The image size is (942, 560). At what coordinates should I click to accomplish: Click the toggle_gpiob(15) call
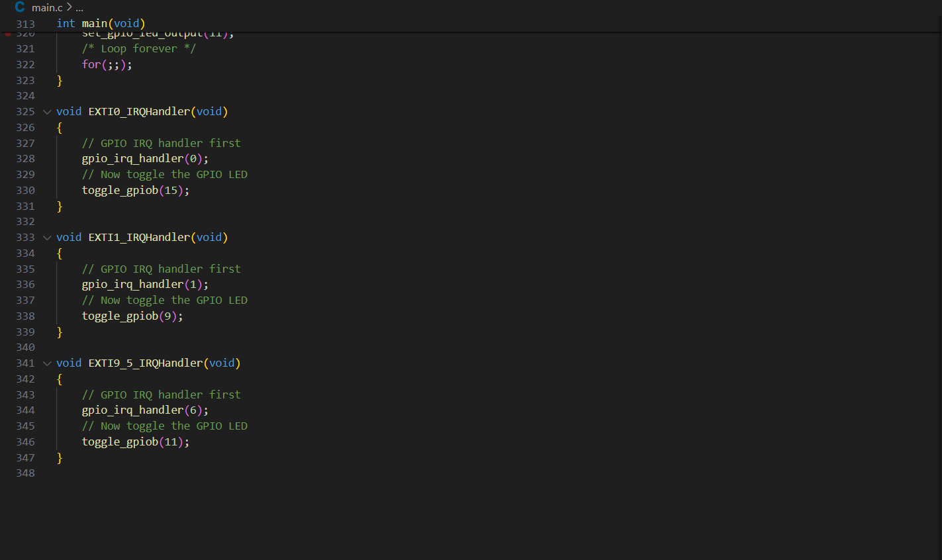135,191
